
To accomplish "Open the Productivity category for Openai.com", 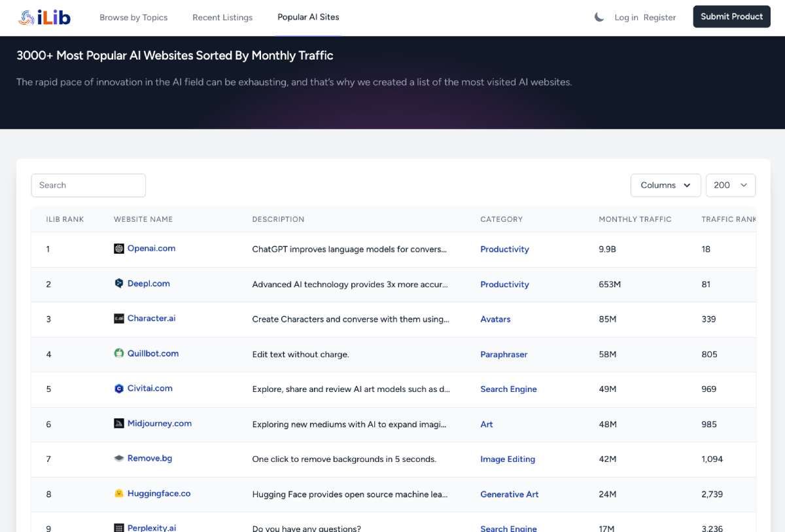I will click(x=504, y=249).
